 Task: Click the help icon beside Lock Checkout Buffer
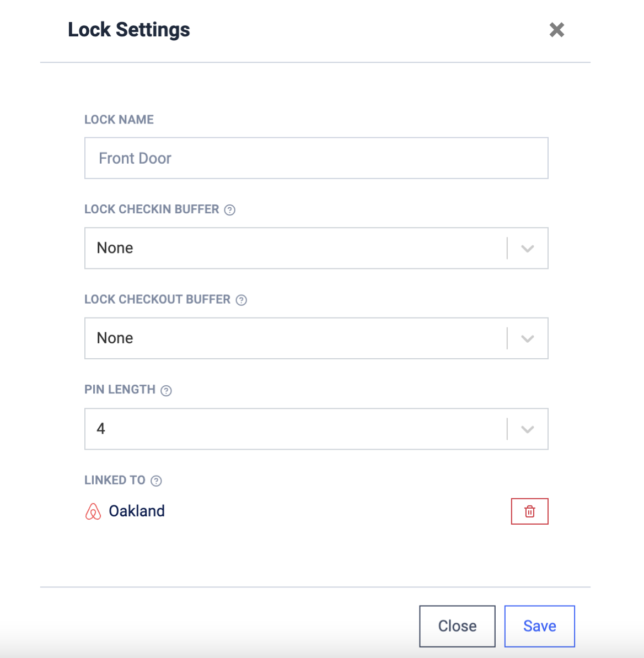point(241,300)
